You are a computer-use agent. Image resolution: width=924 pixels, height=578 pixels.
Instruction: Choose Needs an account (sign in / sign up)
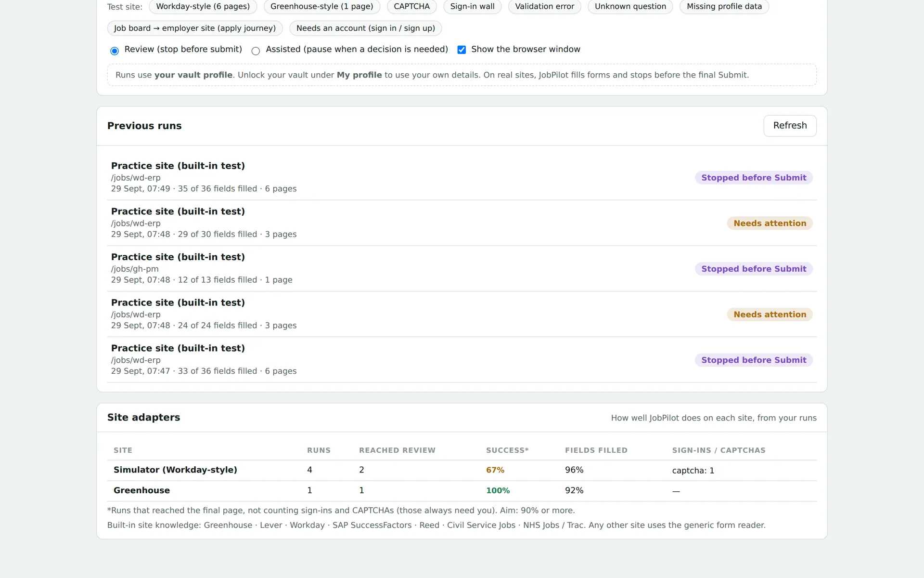point(365,28)
